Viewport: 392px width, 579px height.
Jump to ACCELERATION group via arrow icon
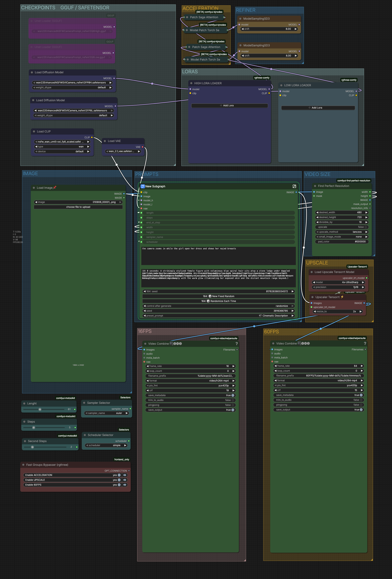[125, 475]
